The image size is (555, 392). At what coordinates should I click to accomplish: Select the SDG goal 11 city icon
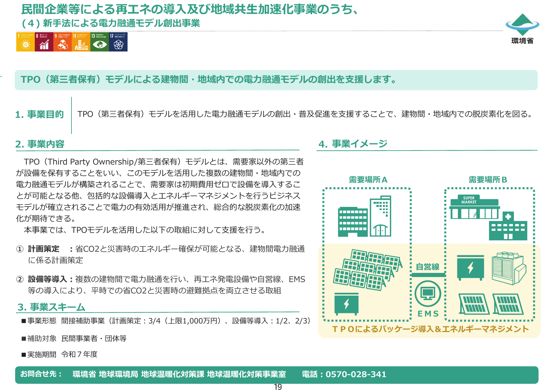tap(81, 42)
